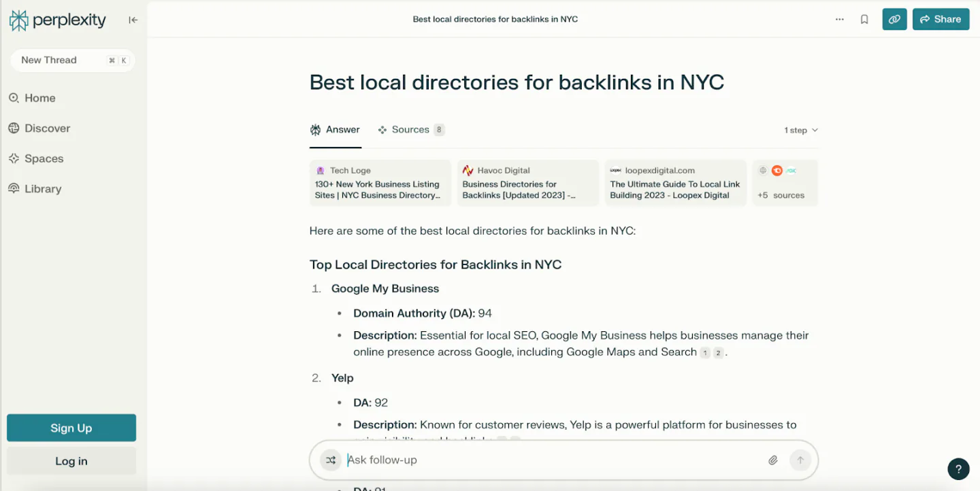Click the Google My Business list item
The image size is (980, 491).
click(x=385, y=288)
